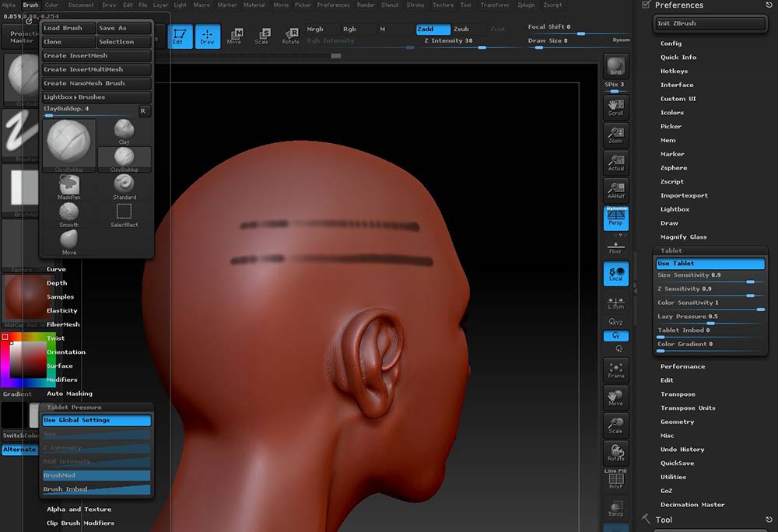778x532 pixels.
Task: Open the Stroke menu
Action: point(415,5)
